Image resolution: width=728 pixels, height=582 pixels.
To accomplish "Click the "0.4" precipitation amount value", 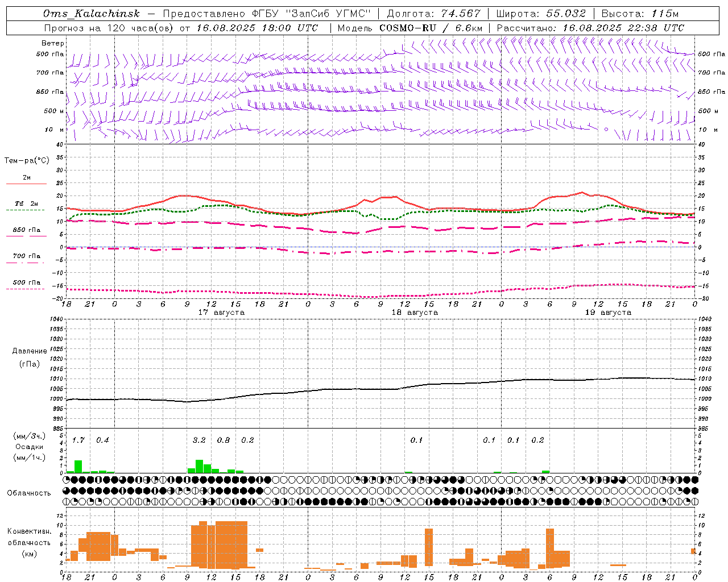I will pyautogui.click(x=102, y=440).
